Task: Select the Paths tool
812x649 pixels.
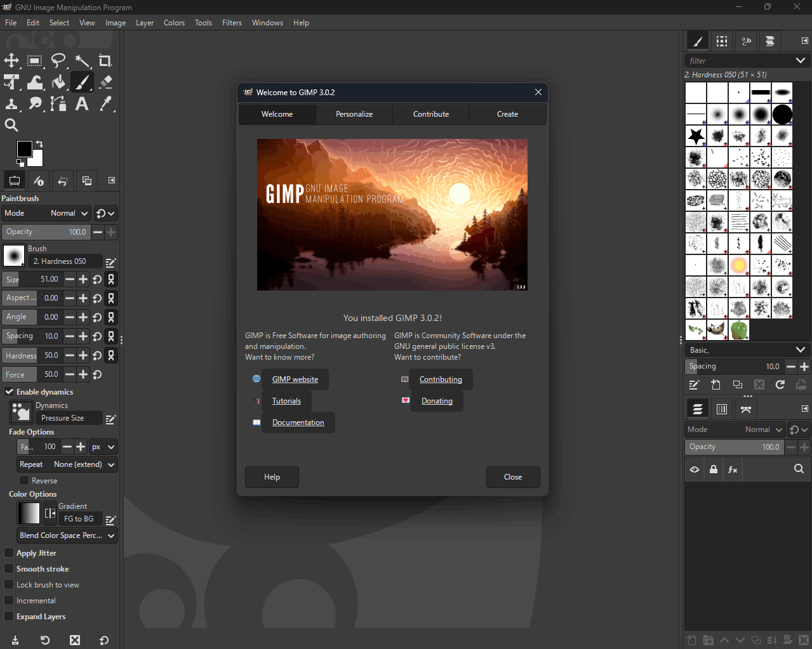Action: click(58, 103)
